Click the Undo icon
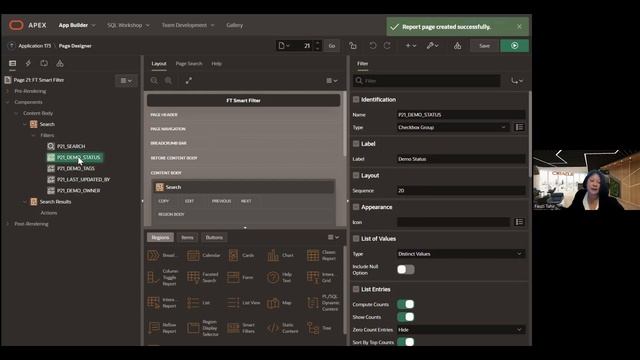Image resolution: width=640 pixels, height=360 pixels. click(373, 46)
